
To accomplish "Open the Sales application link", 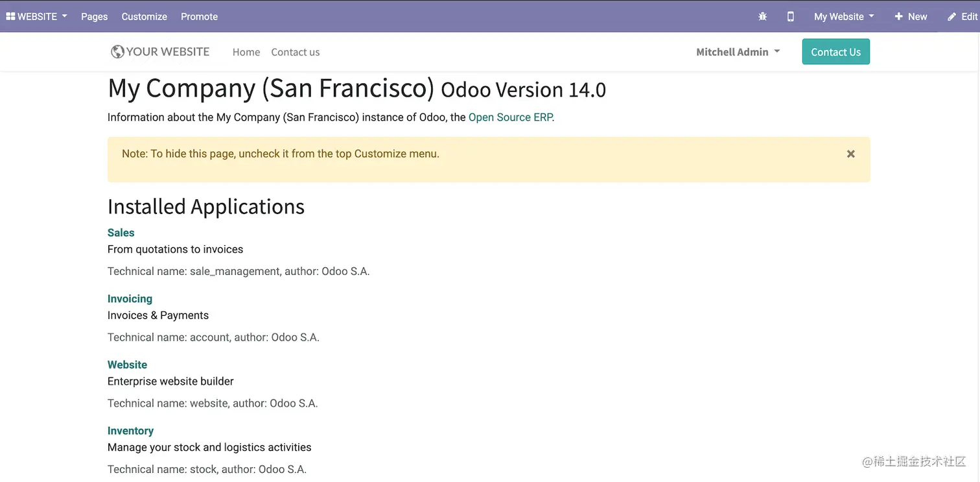I will (121, 232).
